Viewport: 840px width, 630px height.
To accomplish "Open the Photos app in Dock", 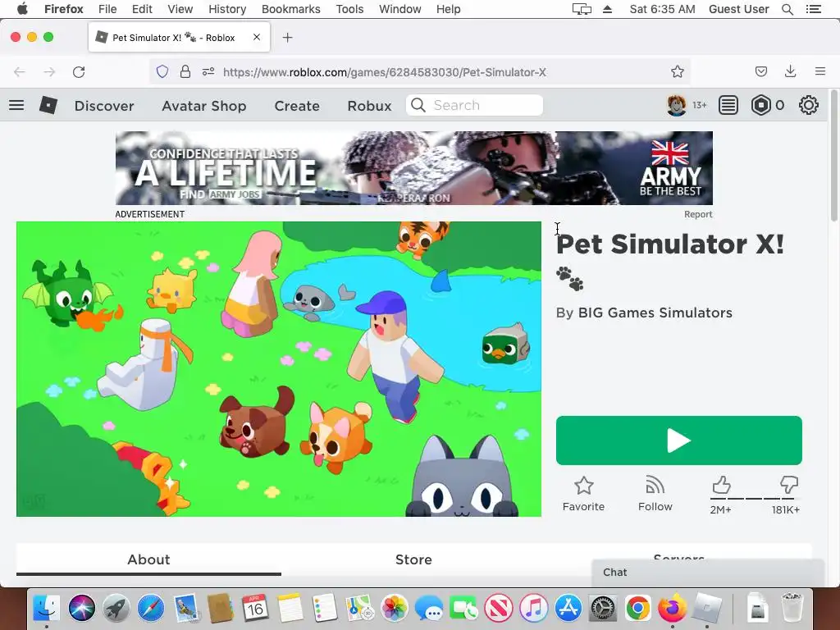I will 395,609.
